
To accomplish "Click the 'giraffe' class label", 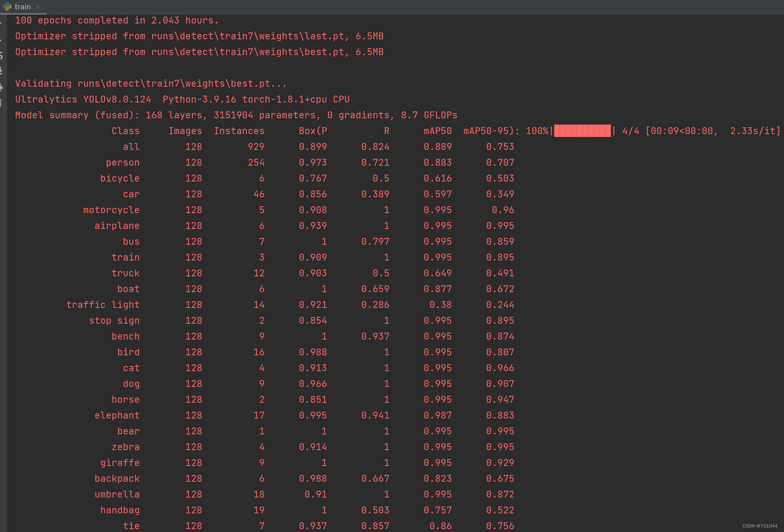I will 120,463.
